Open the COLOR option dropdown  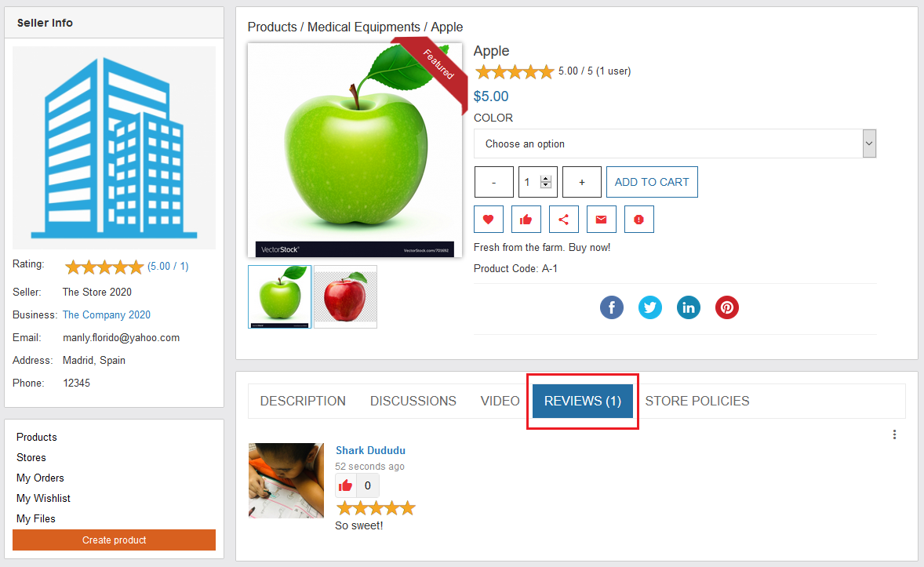click(675, 144)
